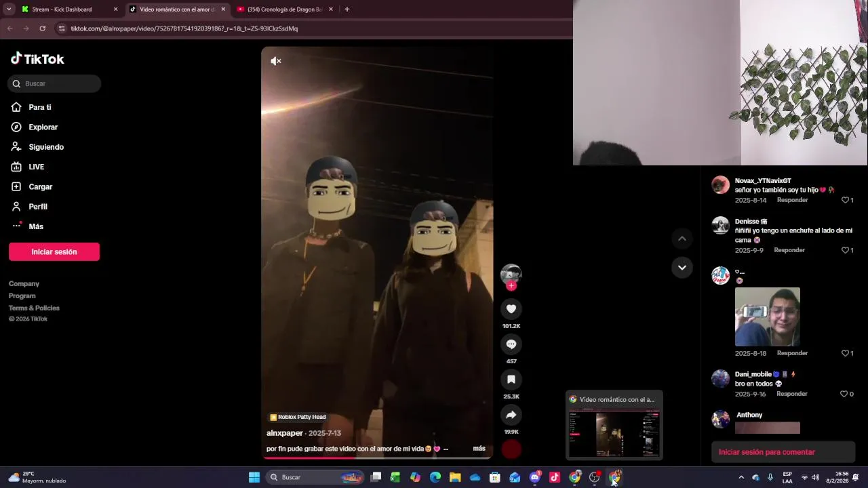Open the Roblox Patty Head effect tag

298,417
